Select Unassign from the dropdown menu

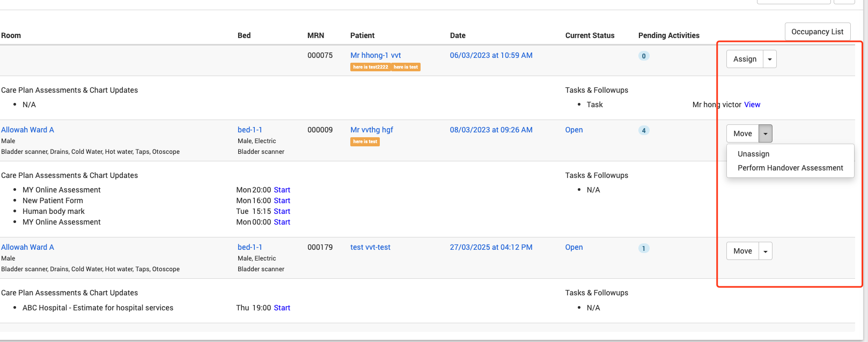click(753, 154)
